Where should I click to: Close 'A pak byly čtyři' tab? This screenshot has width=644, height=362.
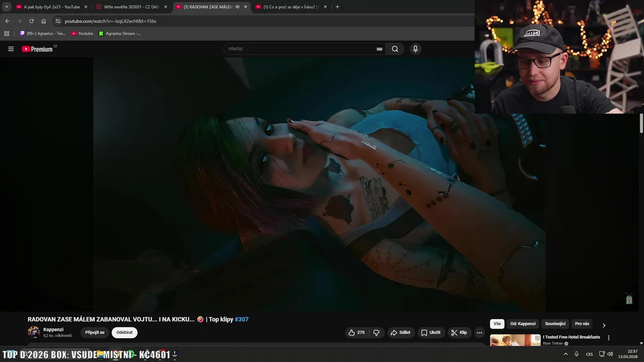pos(86,7)
